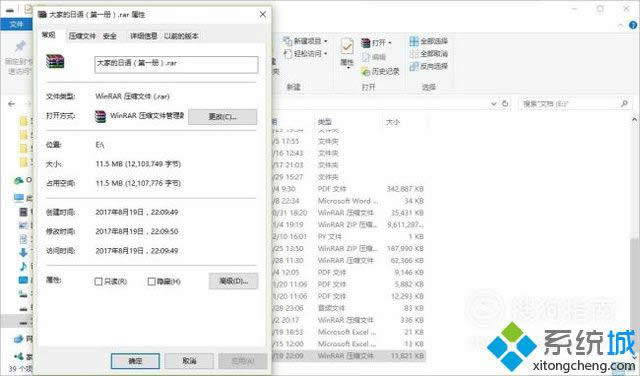Select the 342,887 KB PDF file row
The height and width of the screenshot is (376, 640).
click(349, 189)
